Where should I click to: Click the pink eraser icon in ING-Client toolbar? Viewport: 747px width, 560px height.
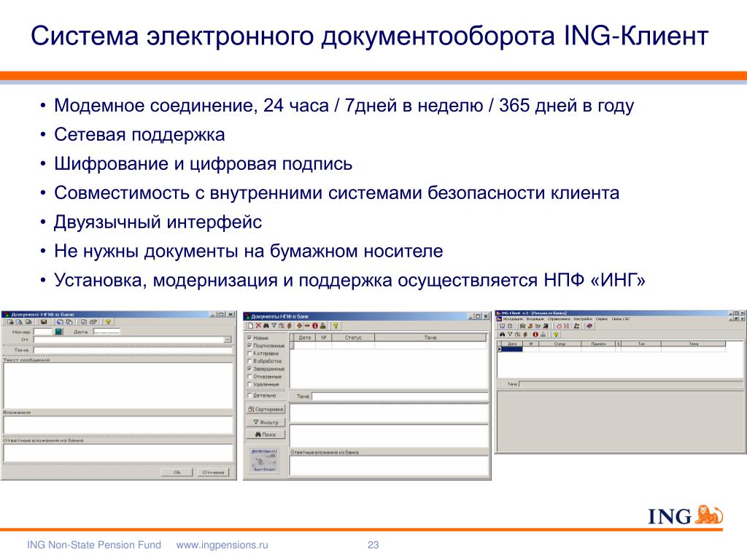coord(589,326)
